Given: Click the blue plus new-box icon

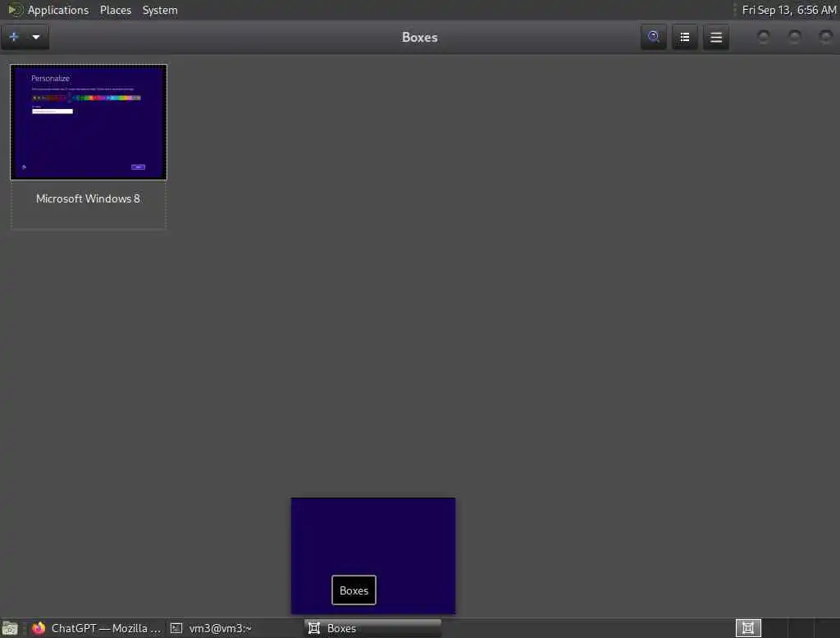Looking at the screenshot, I should [15, 37].
